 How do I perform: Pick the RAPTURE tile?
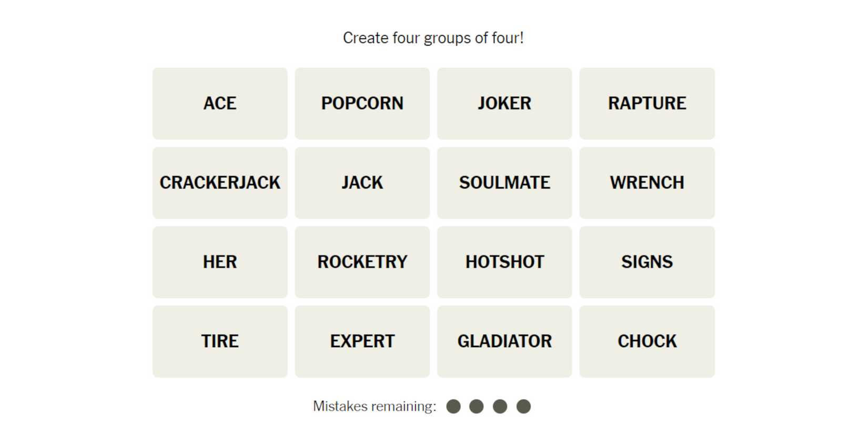click(x=647, y=104)
